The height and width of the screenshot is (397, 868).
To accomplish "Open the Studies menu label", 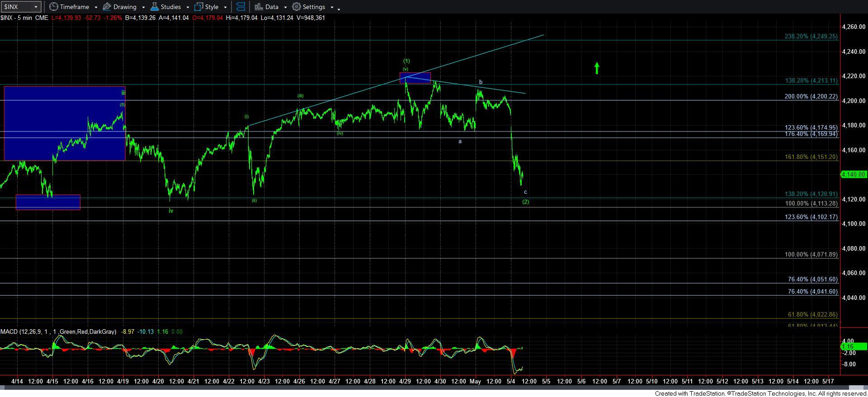I will click(x=171, y=7).
